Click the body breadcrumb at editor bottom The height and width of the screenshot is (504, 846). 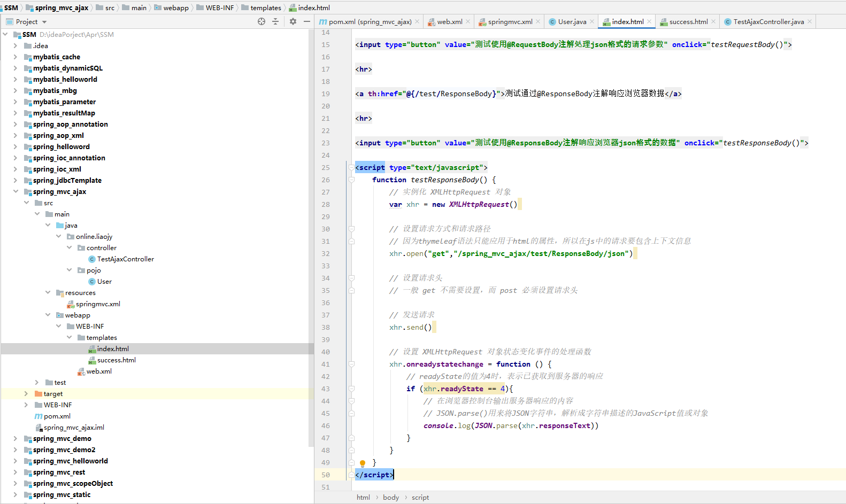tap(391, 497)
